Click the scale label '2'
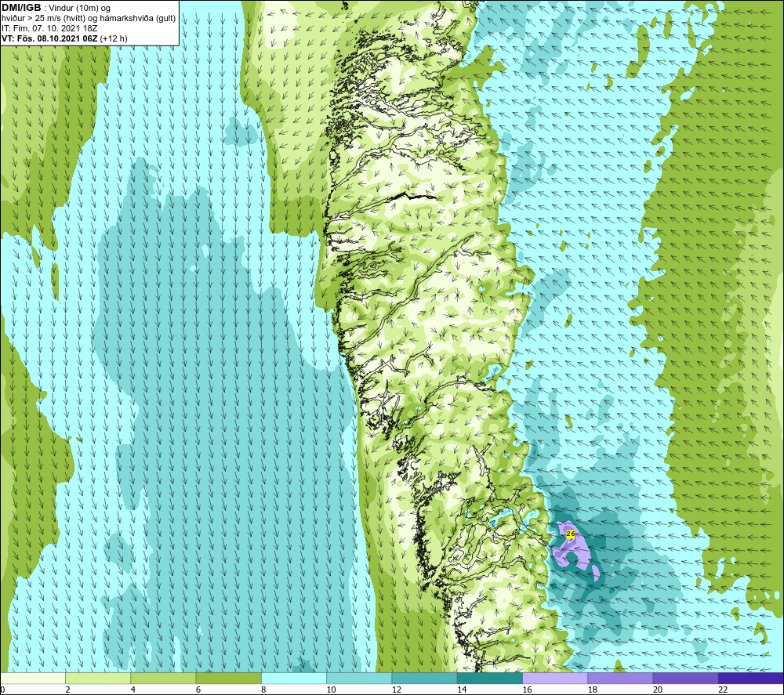 click(67, 690)
